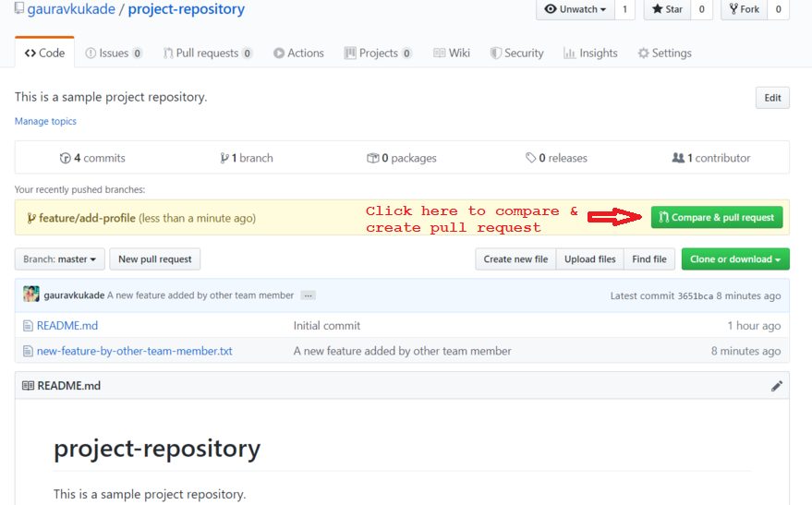Click the Create new file button
This screenshot has width=812, height=505.
tap(515, 259)
